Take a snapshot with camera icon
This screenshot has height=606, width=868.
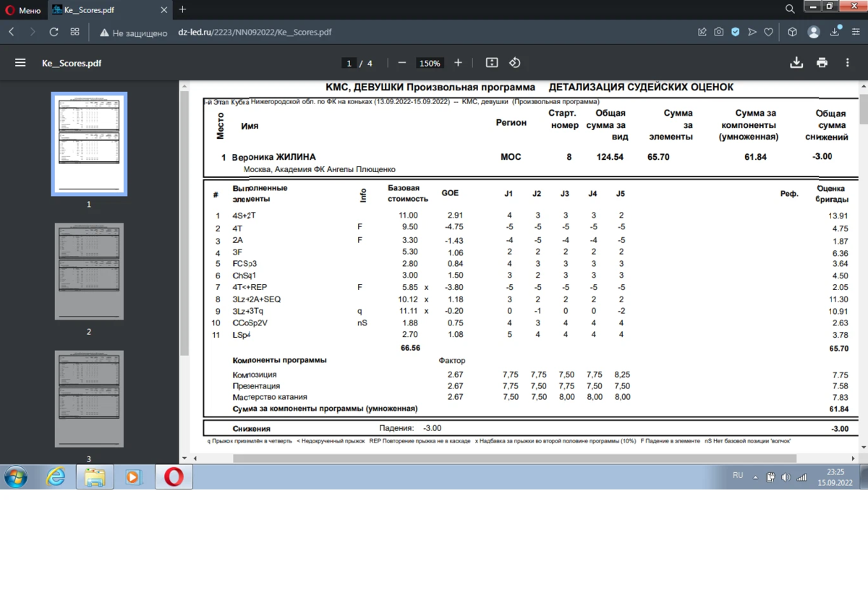click(x=718, y=32)
